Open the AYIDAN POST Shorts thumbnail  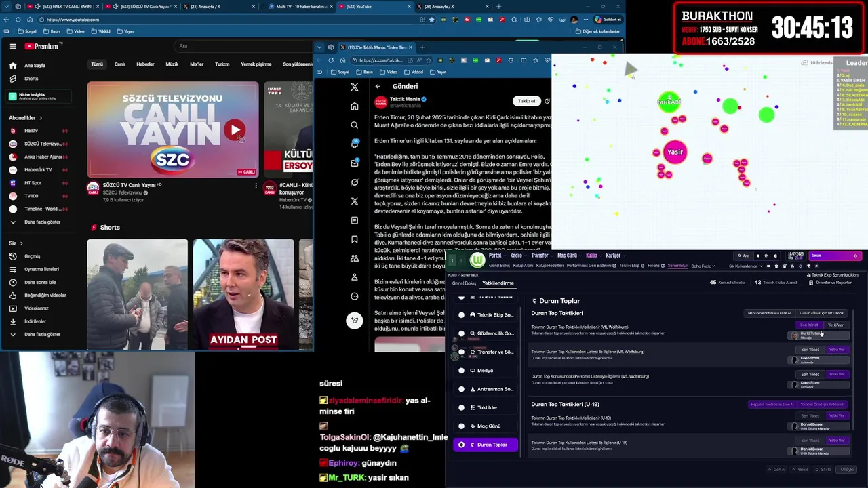tap(243, 294)
